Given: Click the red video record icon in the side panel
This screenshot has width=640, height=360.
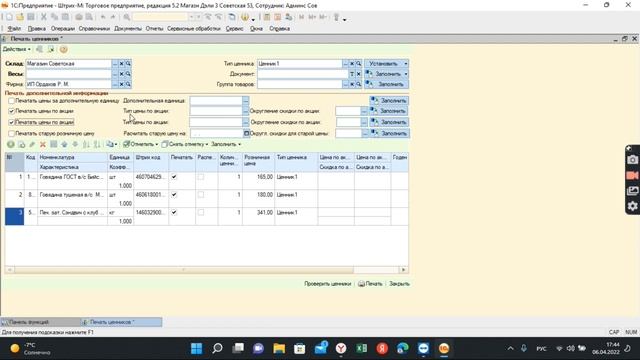Looking at the screenshot, I should (x=632, y=175).
